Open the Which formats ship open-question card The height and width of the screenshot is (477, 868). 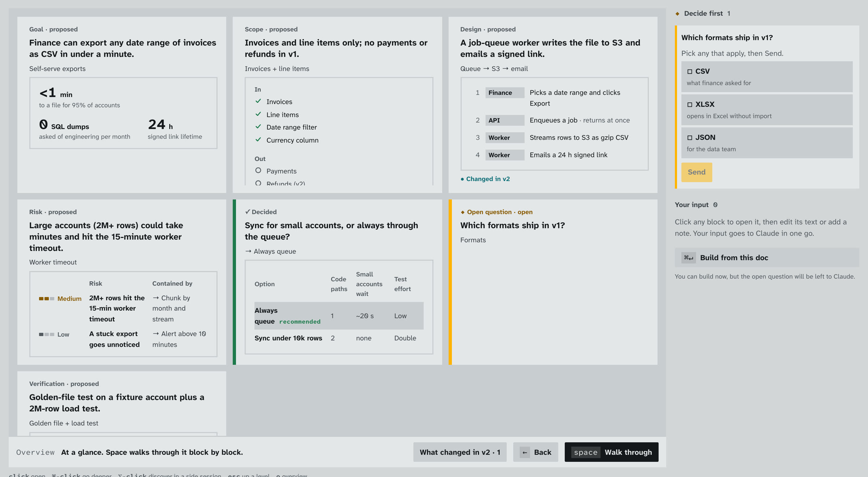pos(553,282)
